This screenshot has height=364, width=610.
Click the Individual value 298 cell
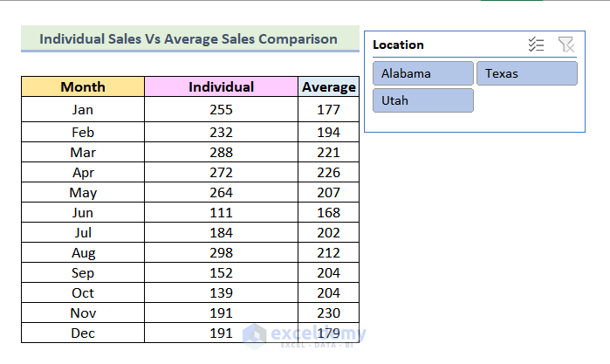pos(221,253)
